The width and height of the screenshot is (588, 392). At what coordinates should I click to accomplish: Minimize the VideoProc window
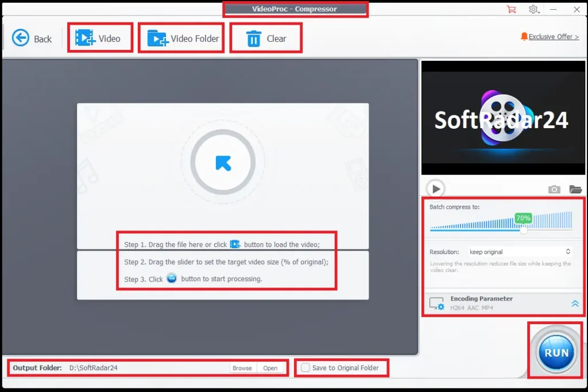coord(553,9)
